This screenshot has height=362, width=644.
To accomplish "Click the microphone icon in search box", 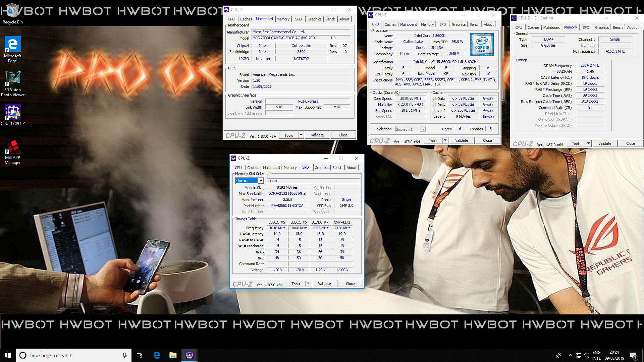I will 124,355.
